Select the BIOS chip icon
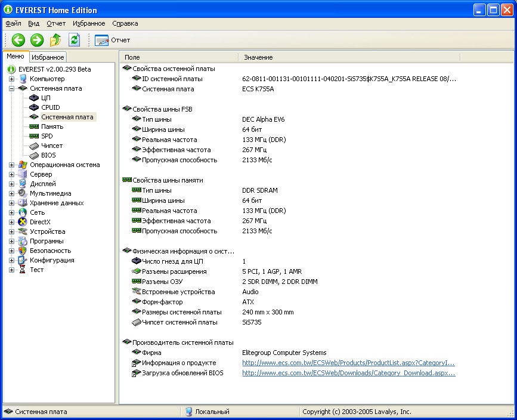Screen dimensions: 517x420 pos(33,155)
